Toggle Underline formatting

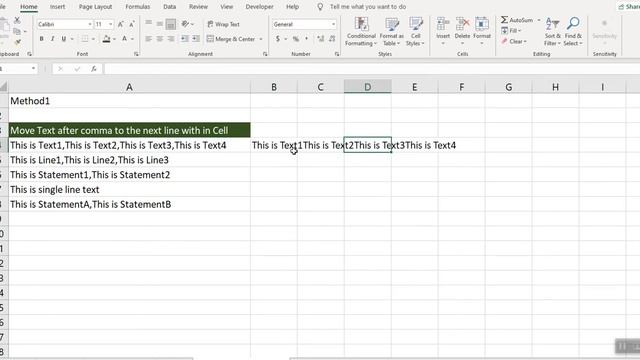point(63,39)
